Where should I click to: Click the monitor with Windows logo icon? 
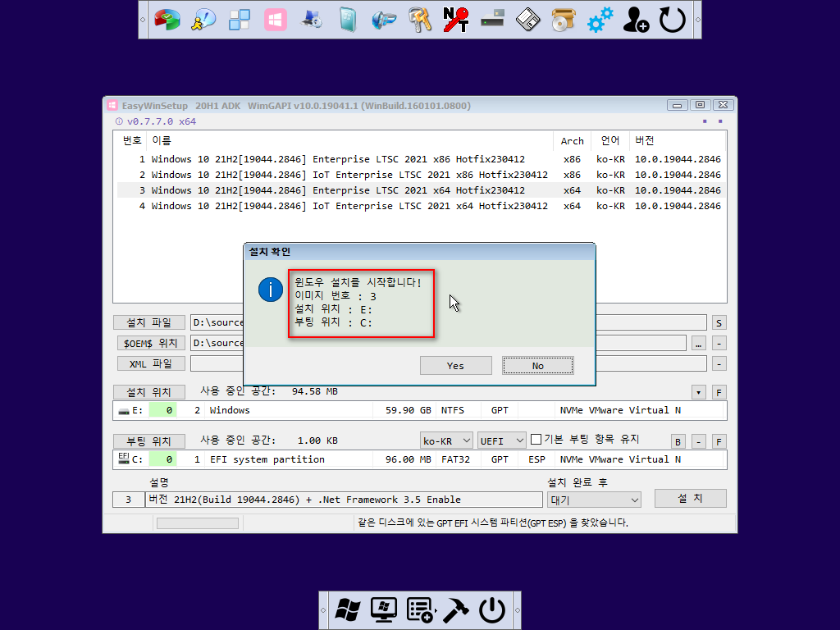pos(384,610)
